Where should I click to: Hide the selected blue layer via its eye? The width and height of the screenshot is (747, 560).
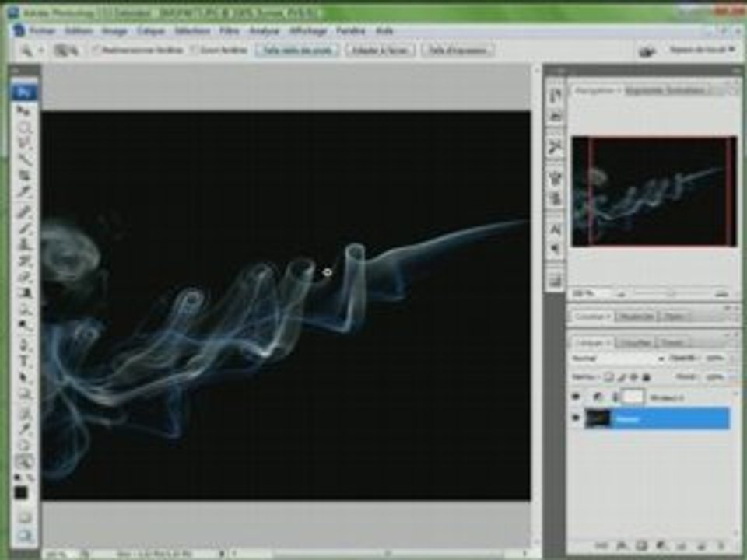click(576, 418)
